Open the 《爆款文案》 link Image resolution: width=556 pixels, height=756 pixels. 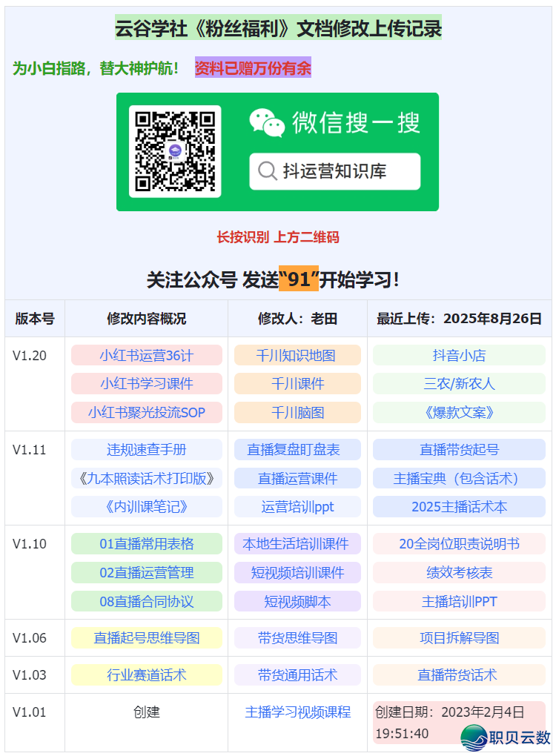459,412
